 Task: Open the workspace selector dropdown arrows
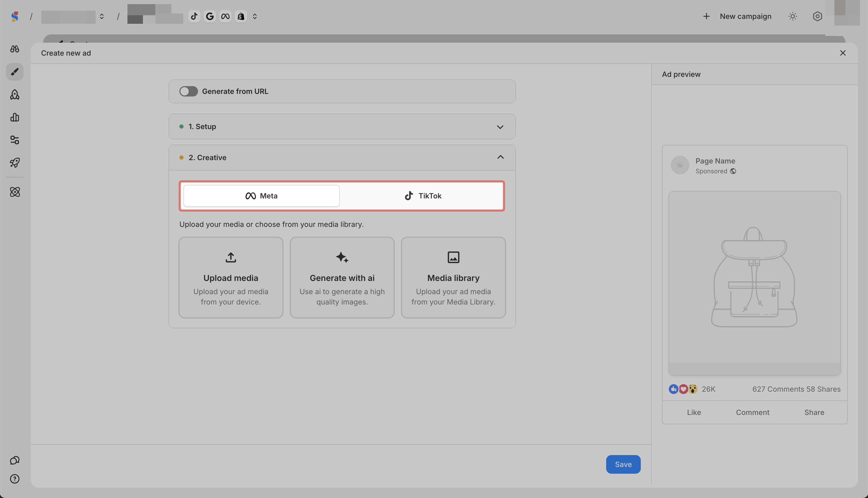tap(102, 16)
